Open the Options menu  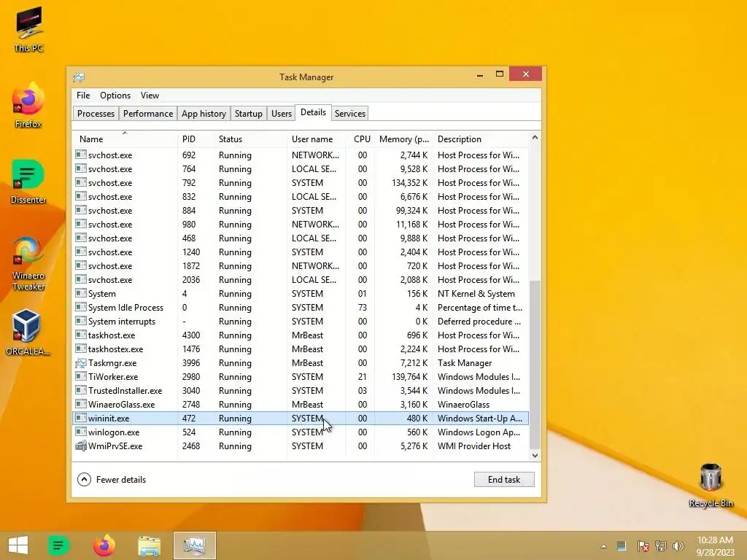[115, 96]
